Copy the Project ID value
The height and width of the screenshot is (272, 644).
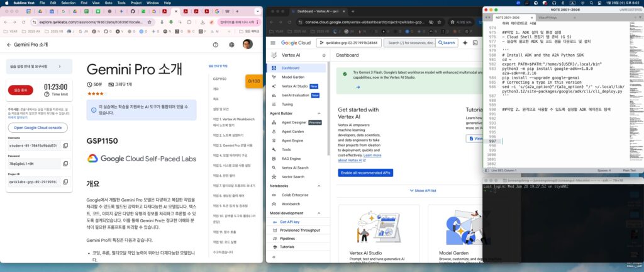point(66,182)
